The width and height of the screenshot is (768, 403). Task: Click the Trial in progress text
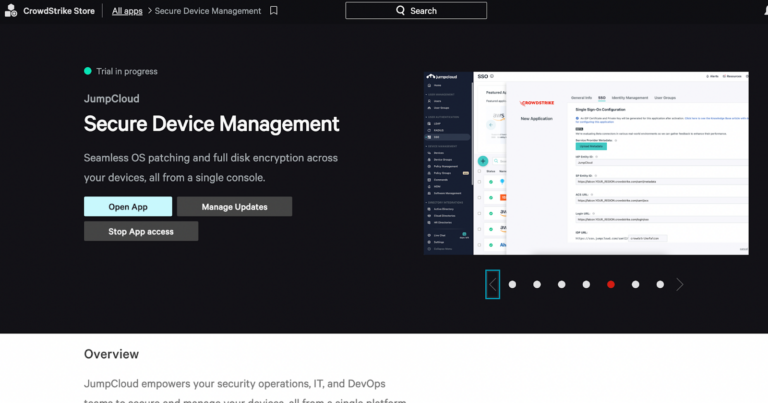[x=127, y=71]
